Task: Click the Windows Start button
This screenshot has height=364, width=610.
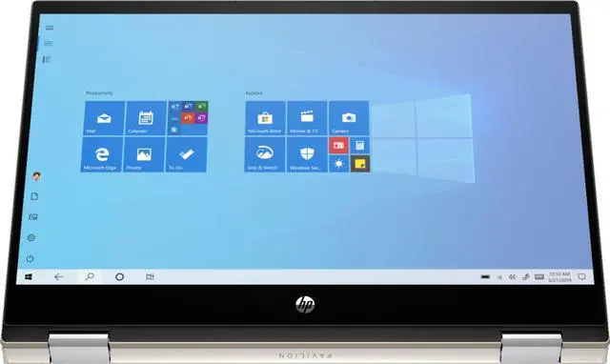Action: click(x=29, y=277)
